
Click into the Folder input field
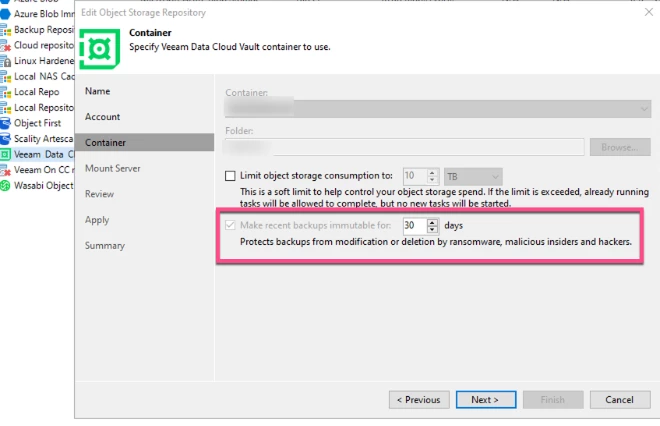click(x=405, y=147)
